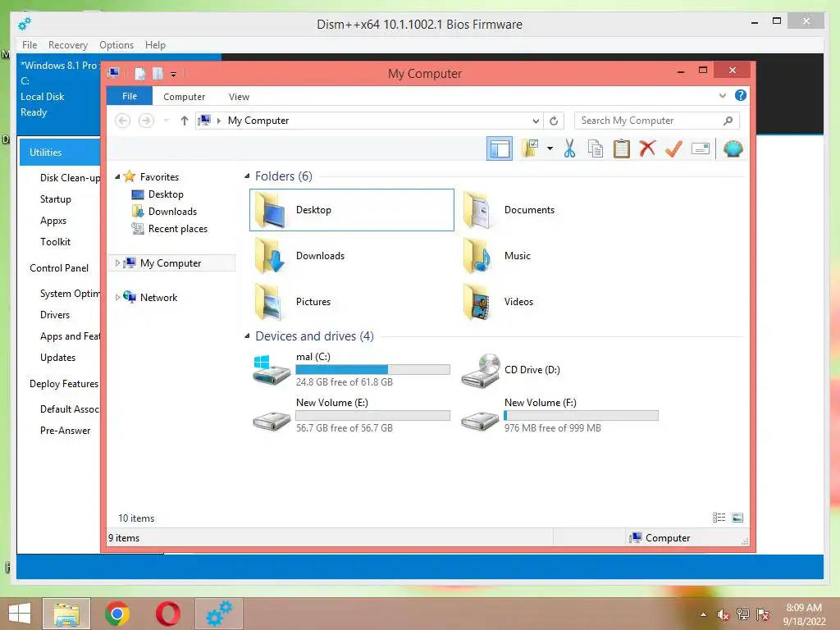Expand the ribbon with chevron arrow

722,95
